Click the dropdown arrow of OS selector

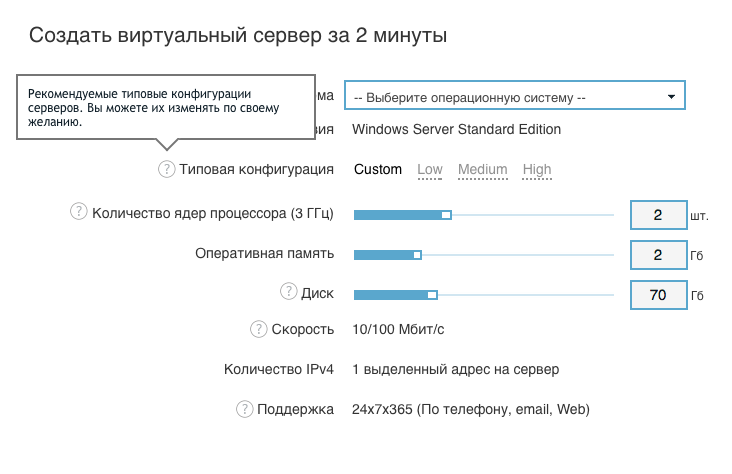click(671, 97)
